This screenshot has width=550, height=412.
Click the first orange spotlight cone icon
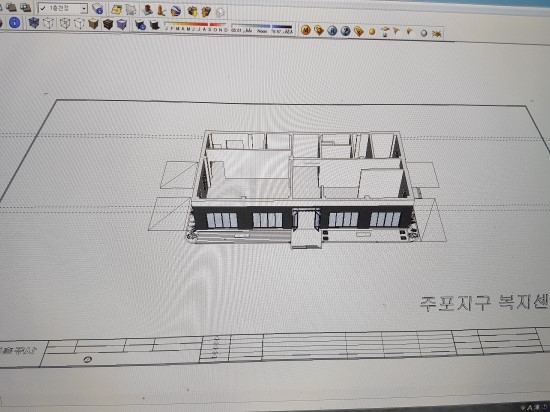pos(397,32)
